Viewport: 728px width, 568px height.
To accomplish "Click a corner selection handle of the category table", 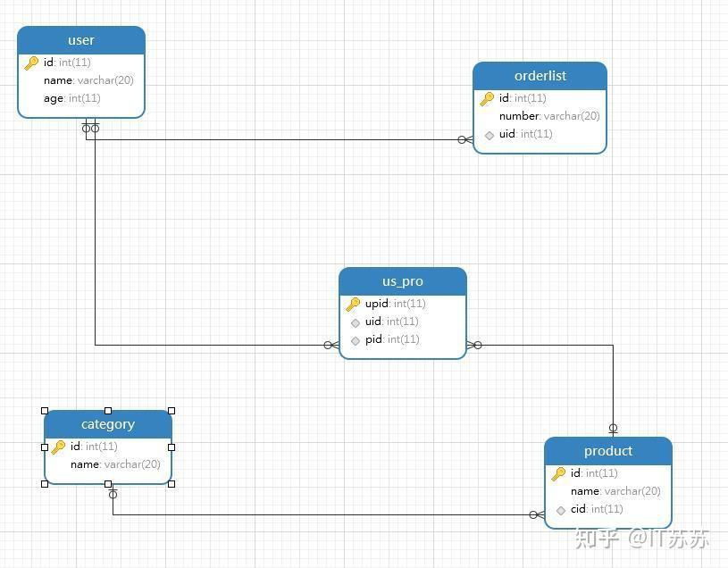I will 45,412.
